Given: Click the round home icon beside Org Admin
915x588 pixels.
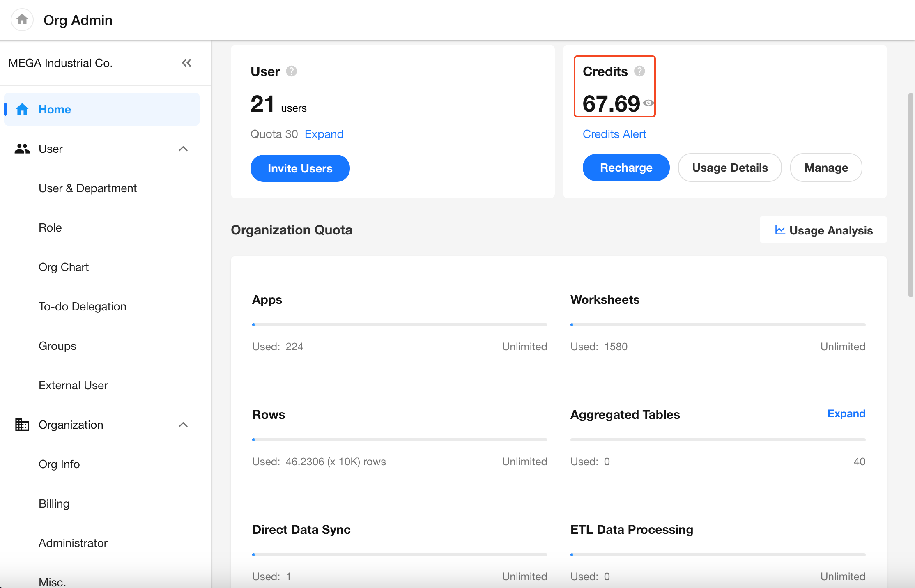Looking at the screenshot, I should pyautogui.click(x=22, y=19).
